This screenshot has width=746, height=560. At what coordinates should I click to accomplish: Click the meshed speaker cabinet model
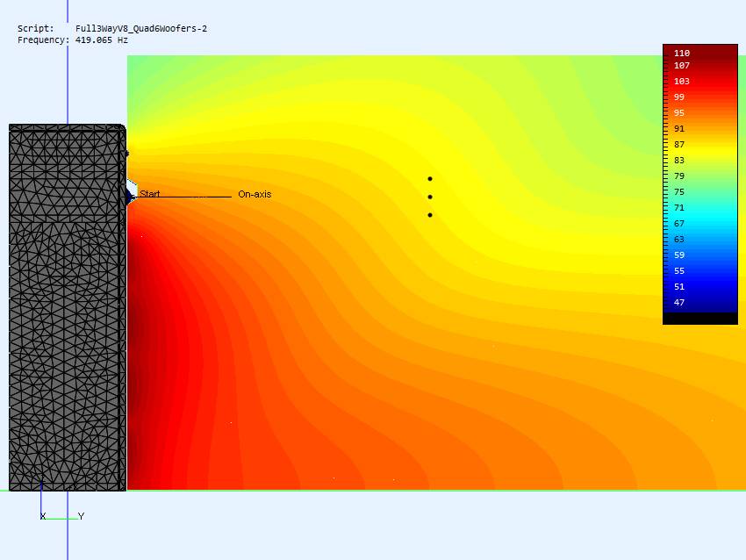(67, 307)
